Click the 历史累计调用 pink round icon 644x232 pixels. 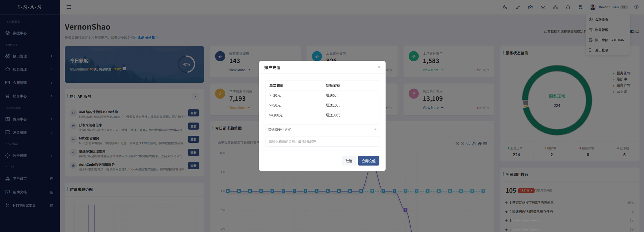(x=414, y=94)
